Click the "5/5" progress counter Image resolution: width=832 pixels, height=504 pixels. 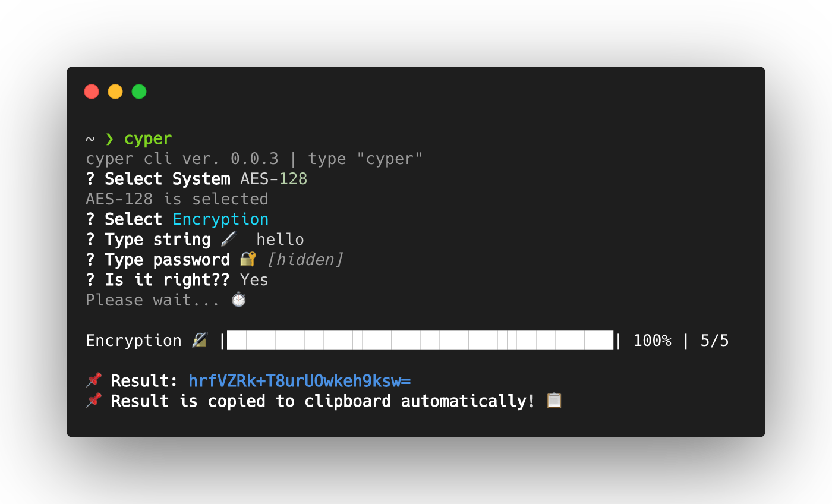pyautogui.click(x=715, y=341)
